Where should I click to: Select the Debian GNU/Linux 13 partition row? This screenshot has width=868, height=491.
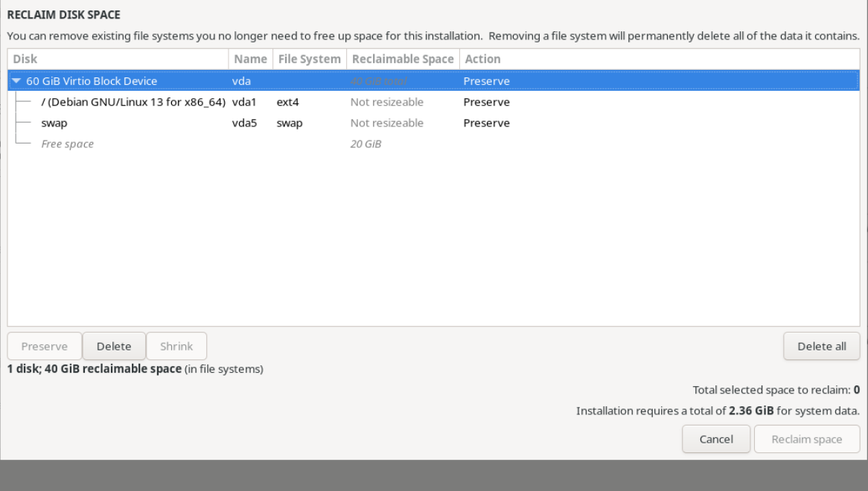[433, 102]
